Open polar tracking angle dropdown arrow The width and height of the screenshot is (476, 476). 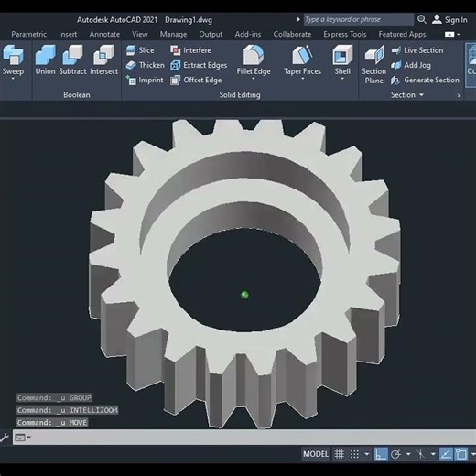(408, 454)
